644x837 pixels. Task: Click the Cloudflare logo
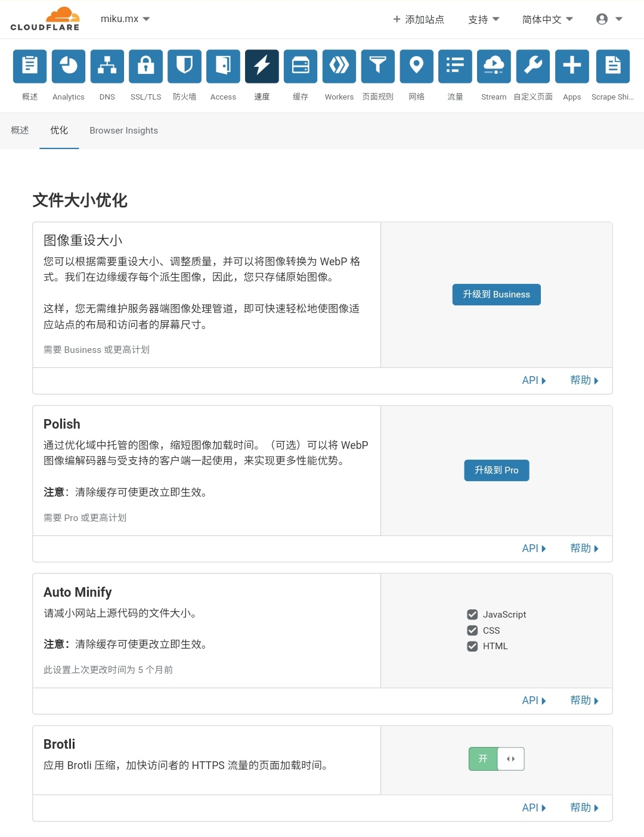point(45,19)
